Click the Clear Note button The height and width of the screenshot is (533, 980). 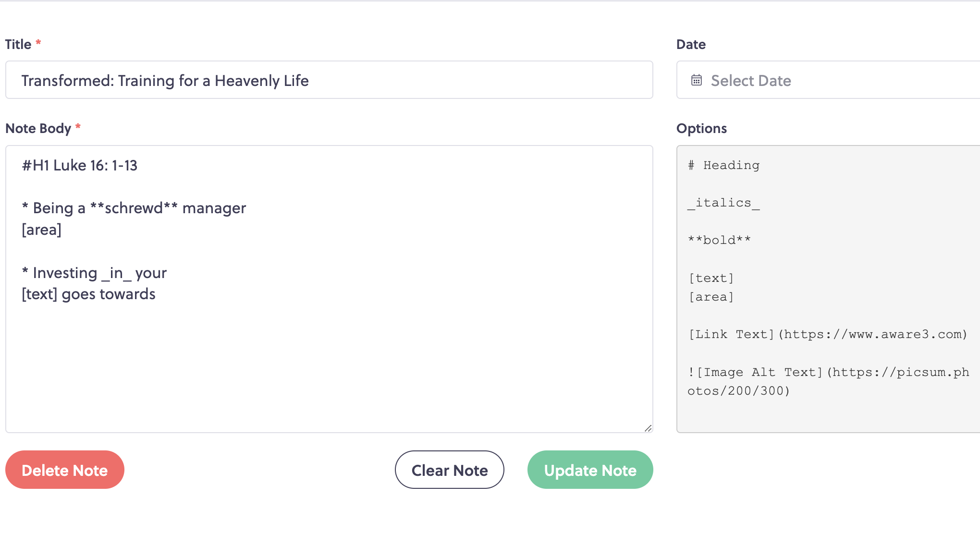[x=450, y=470]
